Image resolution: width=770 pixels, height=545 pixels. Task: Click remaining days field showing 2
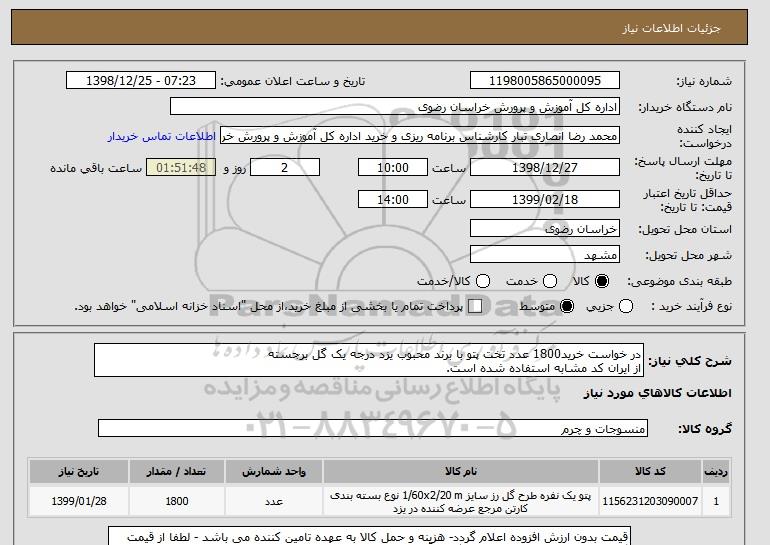pyautogui.click(x=285, y=167)
